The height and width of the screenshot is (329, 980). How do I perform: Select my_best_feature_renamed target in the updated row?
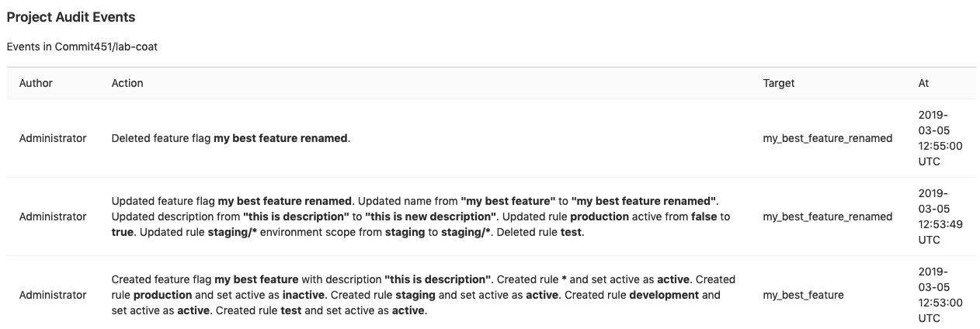click(x=827, y=216)
